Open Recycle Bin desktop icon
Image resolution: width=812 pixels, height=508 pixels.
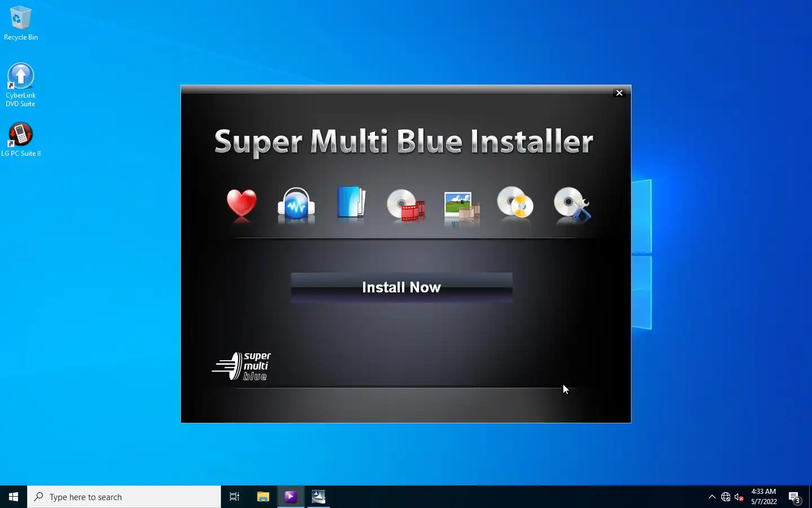(21, 23)
